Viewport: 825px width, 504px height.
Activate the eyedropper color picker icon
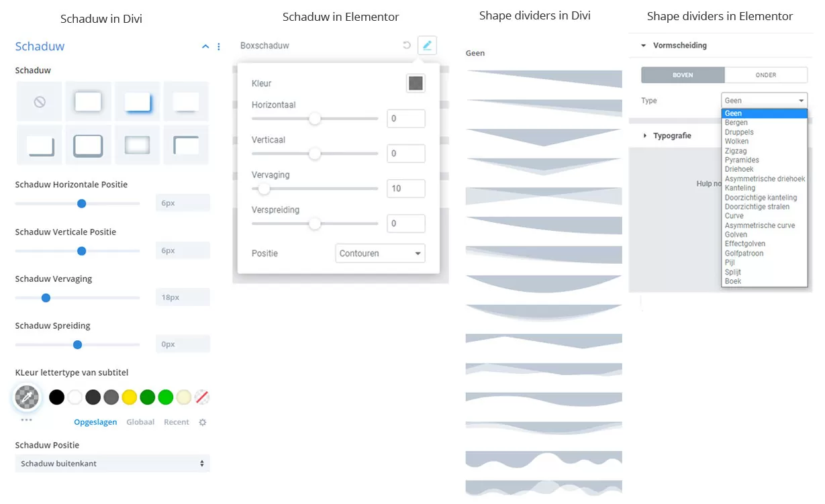pos(26,397)
